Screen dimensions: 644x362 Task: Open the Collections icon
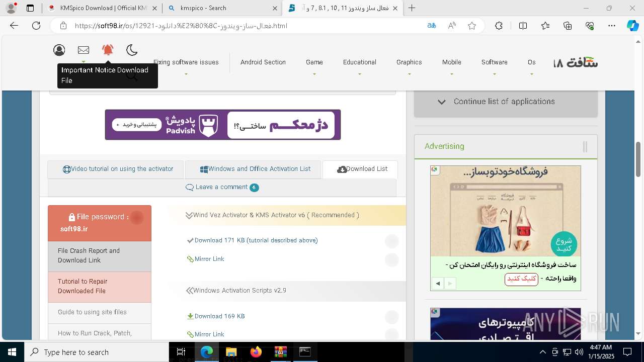[568, 26]
